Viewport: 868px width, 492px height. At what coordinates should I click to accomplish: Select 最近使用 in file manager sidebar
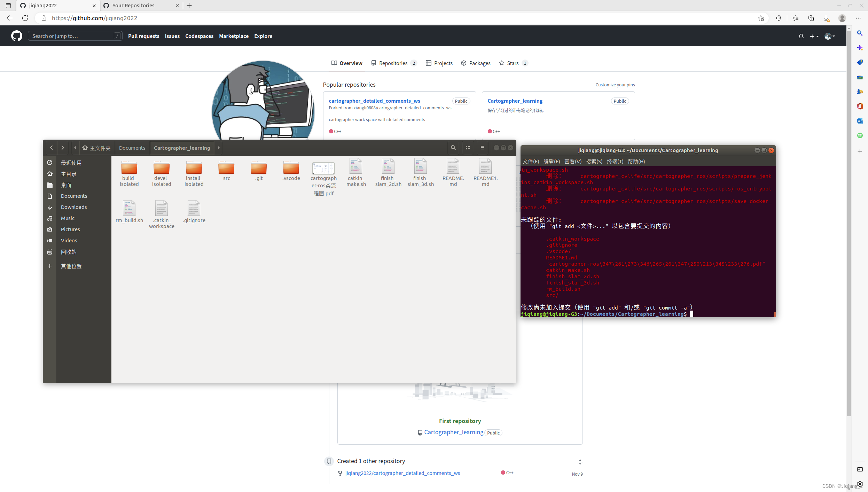(71, 163)
